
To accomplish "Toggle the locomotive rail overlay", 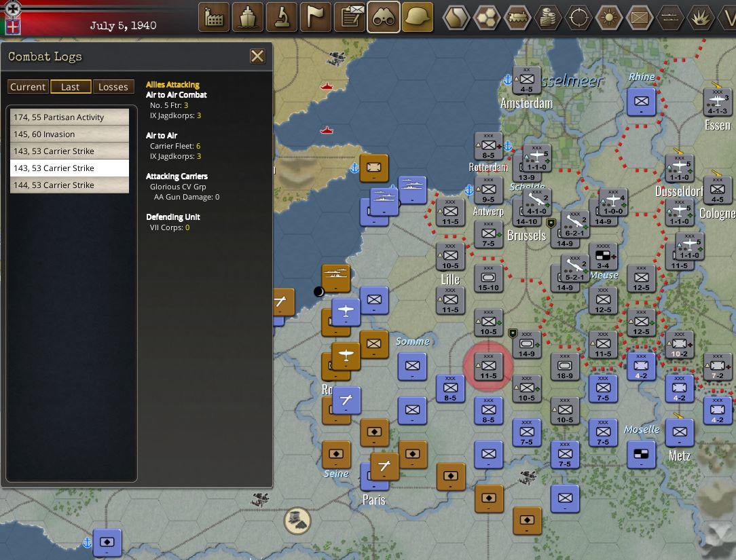I will [x=517, y=18].
